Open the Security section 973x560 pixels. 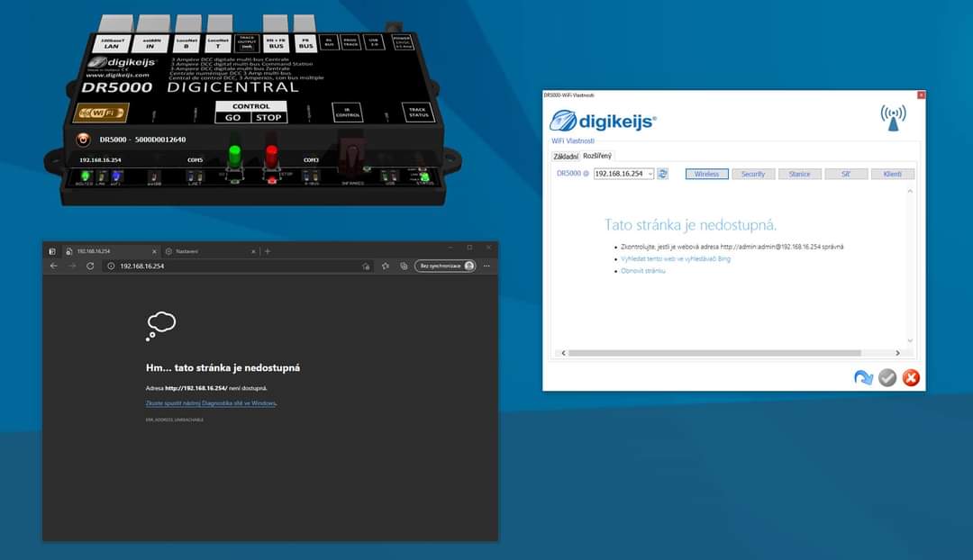[x=753, y=174]
